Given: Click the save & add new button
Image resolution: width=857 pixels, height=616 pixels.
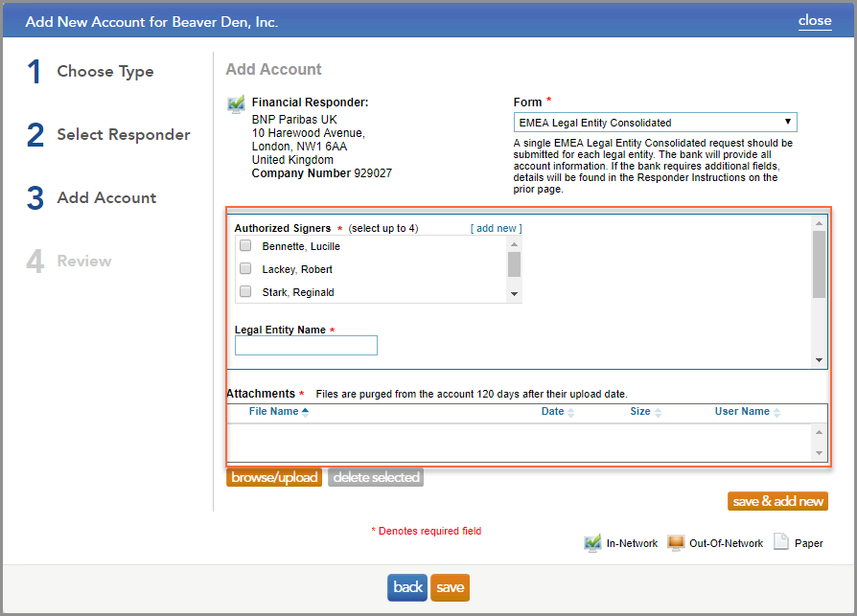Looking at the screenshot, I should [x=777, y=500].
